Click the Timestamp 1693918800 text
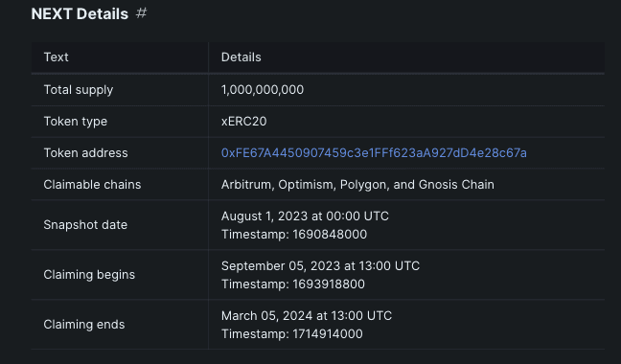621x364 pixels. tap(292, 284)
